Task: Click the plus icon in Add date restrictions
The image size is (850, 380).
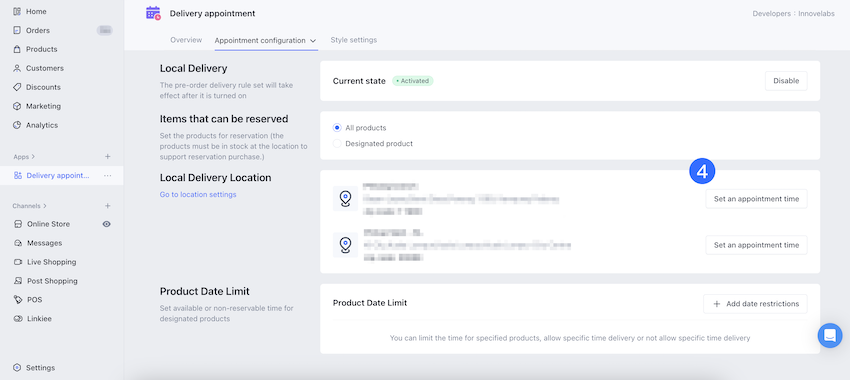Action: point(717,304)
